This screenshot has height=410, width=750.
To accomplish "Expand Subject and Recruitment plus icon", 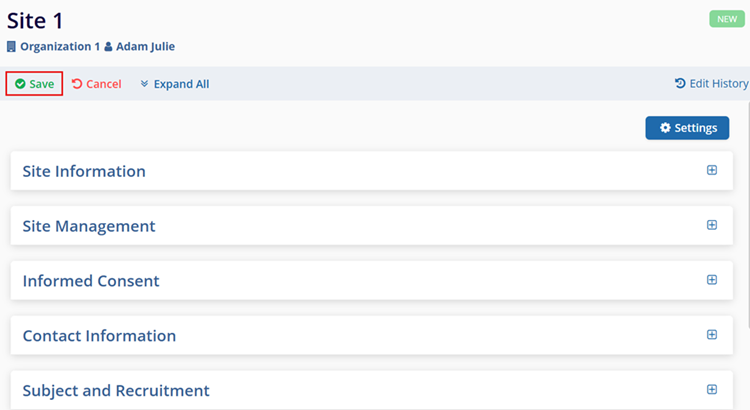I will (712, 390).
